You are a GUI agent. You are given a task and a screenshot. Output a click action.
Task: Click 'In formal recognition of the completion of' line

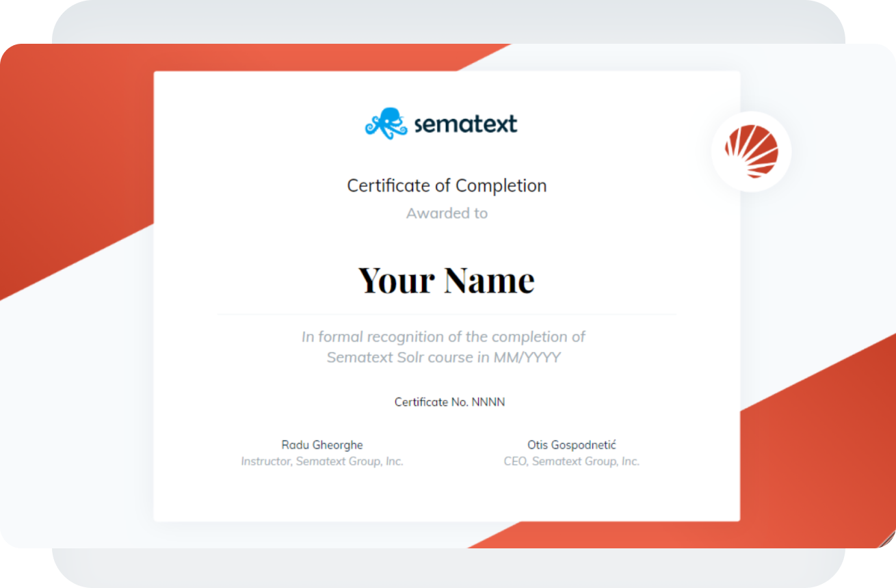point(443,337)
